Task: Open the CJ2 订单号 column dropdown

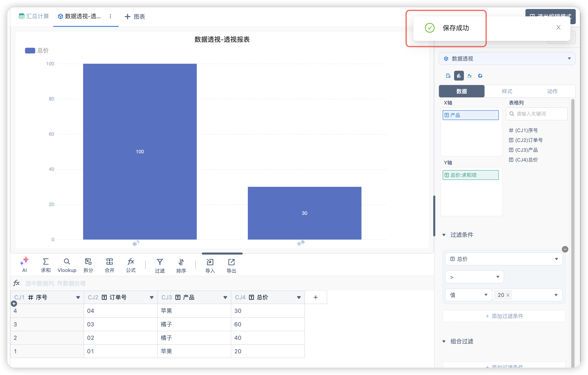Action: coord(152,297)
